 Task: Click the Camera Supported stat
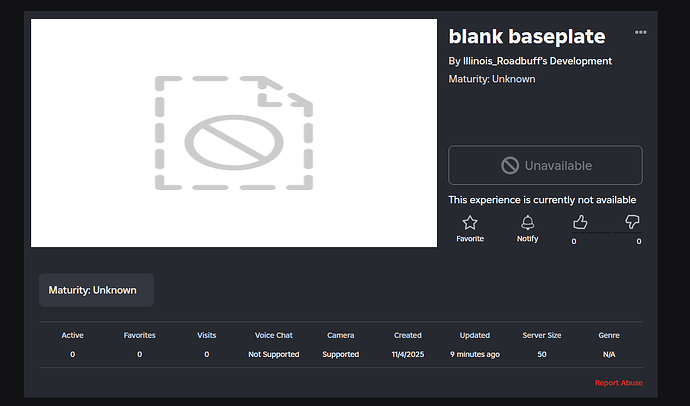coord(340,354)
